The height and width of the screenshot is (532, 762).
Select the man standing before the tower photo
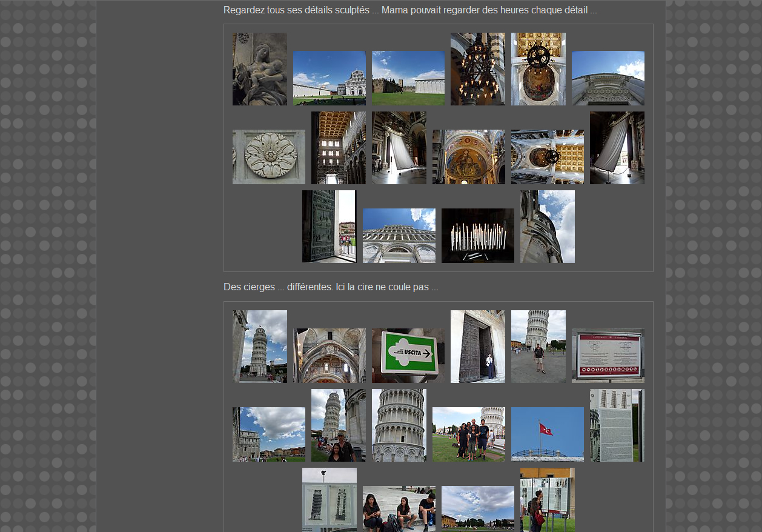pos(538,347)
